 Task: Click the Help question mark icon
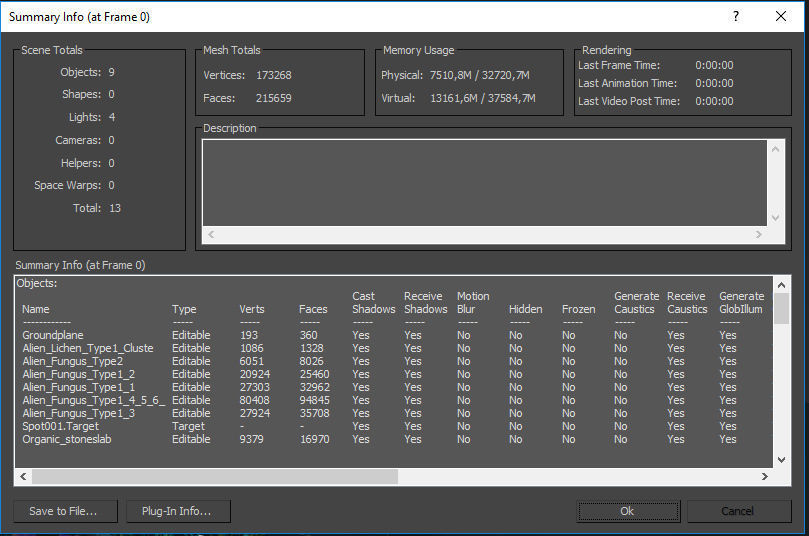(x=736, y=17)
